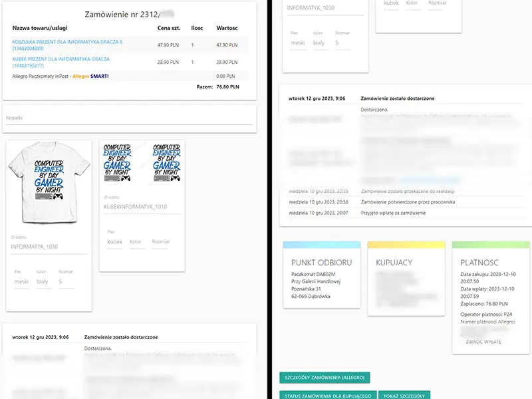Viewport: 532px width, 399px height.
Task: Click the 0.00 PLN delivery cost value
Action: coord(225,76)
